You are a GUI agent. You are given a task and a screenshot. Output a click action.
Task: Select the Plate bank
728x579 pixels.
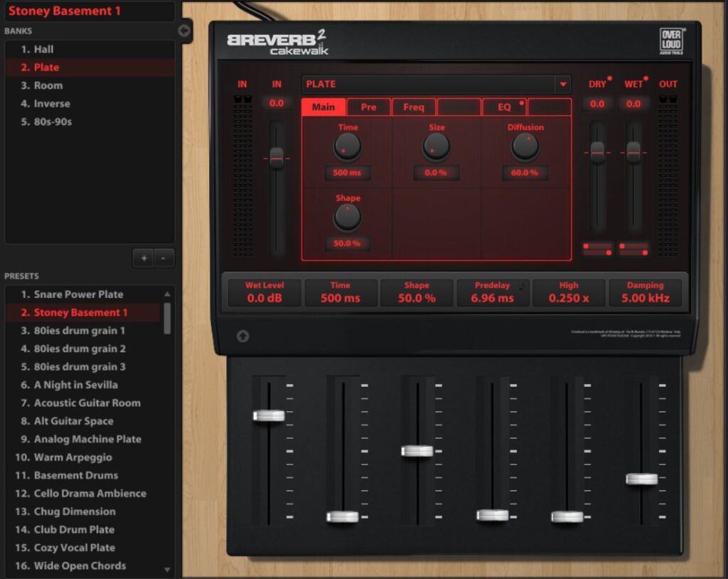[x=90, y=68]
